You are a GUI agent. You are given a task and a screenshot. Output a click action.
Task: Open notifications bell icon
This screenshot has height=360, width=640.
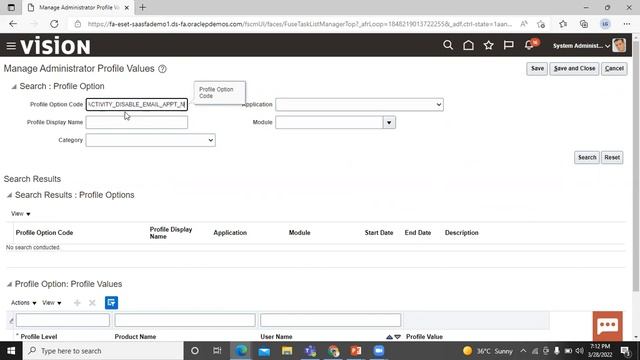pos(529,45)
